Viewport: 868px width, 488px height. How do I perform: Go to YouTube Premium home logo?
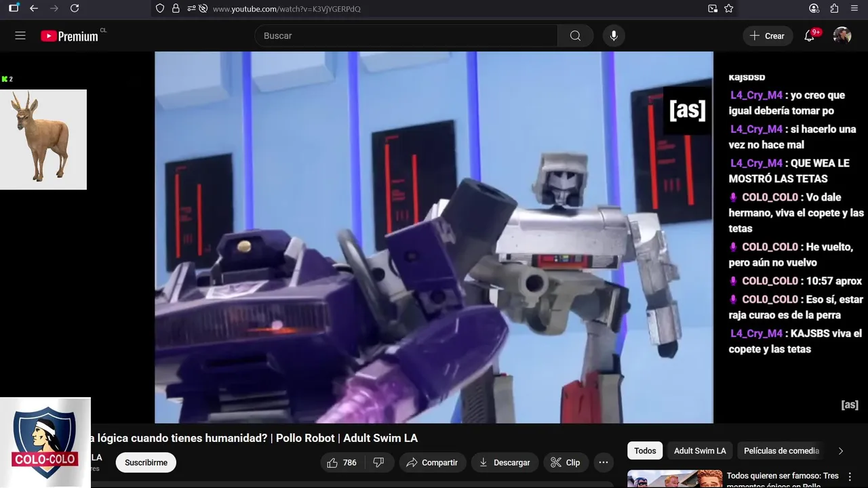(70, 36)
